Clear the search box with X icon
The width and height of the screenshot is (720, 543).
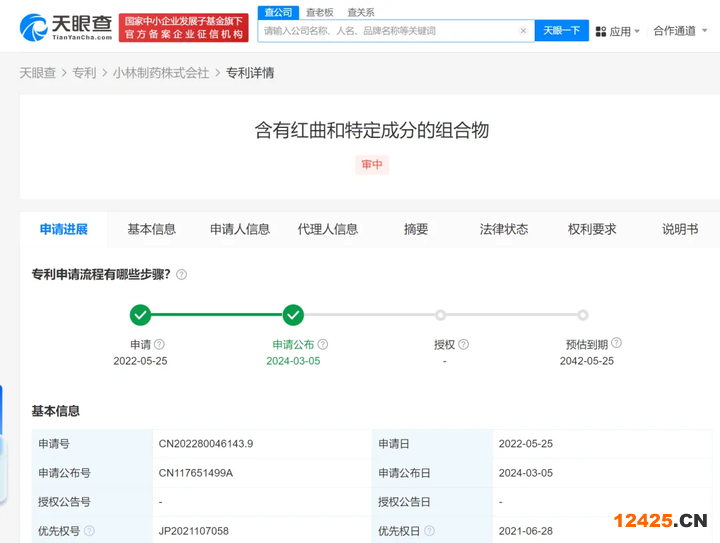(523, 31)
